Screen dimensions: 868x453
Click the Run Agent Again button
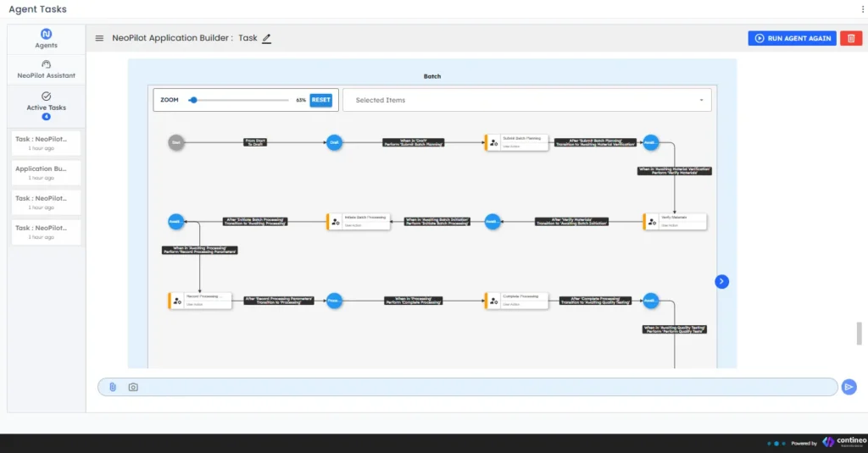(793, 38)
